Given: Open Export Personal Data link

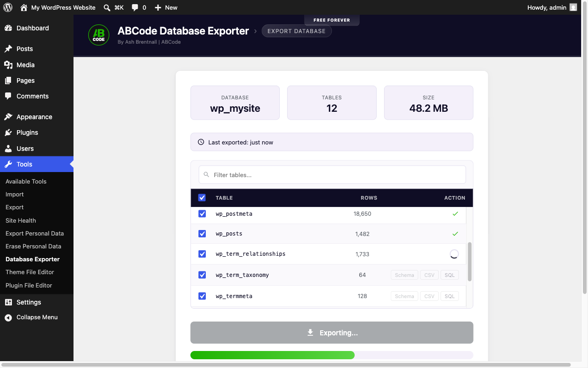Looking at the screenshot, I should tap(34, 233).
